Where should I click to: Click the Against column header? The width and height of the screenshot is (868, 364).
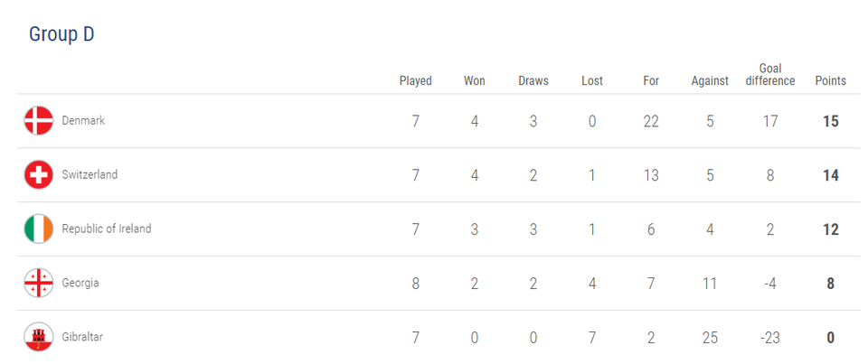(710, 80)
